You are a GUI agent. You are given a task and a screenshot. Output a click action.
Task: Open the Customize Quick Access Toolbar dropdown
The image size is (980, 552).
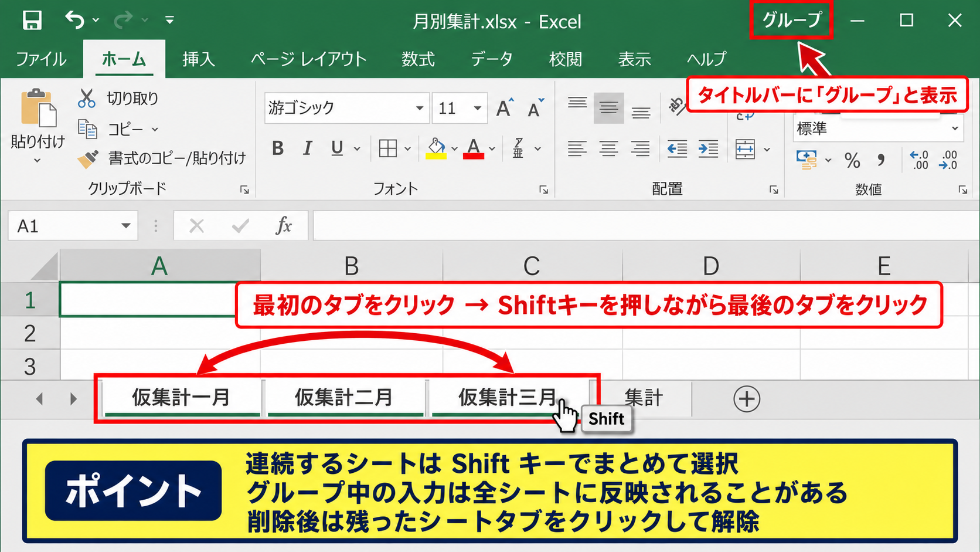pos(169,20)
